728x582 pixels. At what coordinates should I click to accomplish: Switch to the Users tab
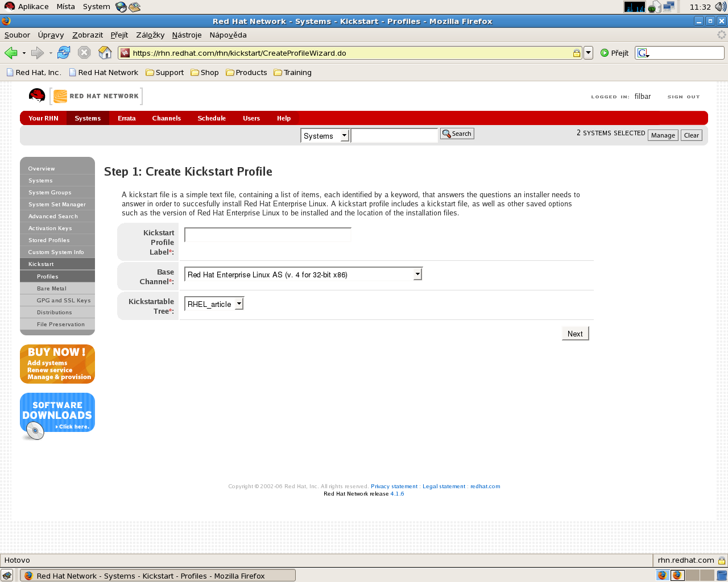[251, 118]
